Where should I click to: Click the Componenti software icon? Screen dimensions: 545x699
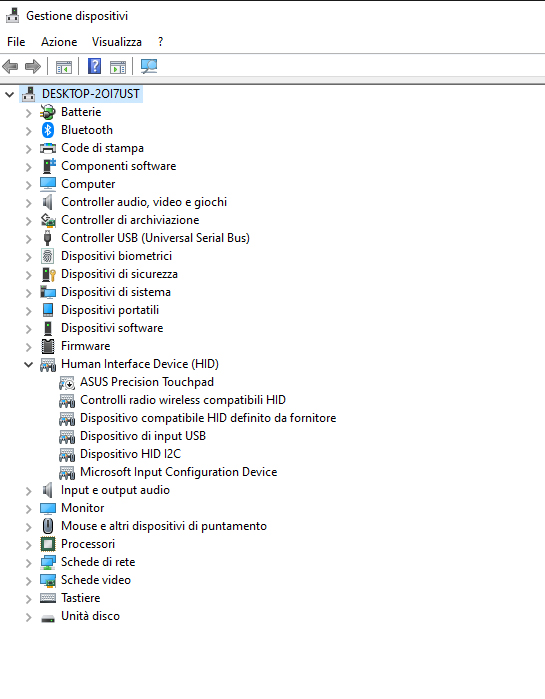coord(48,166)
